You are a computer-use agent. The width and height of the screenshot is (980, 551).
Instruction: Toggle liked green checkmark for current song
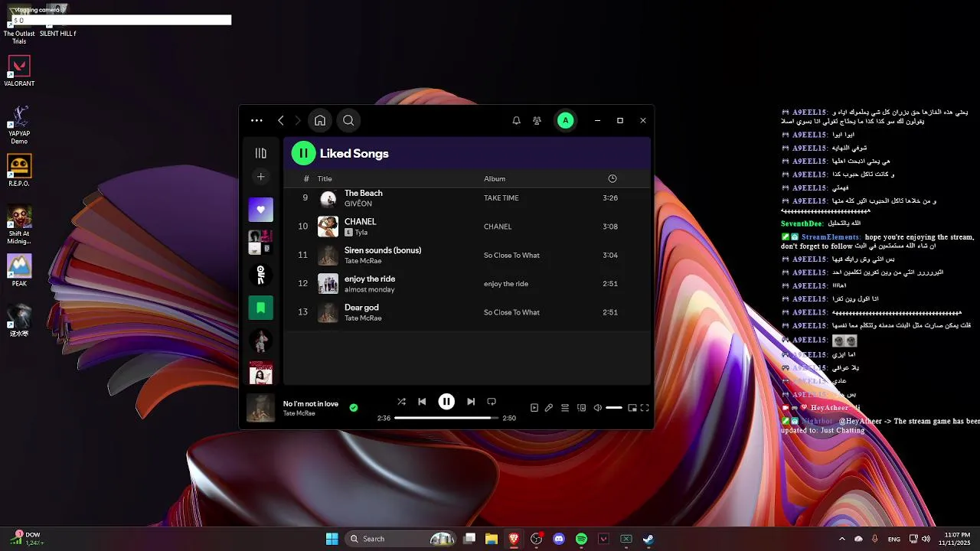[353, 408]
